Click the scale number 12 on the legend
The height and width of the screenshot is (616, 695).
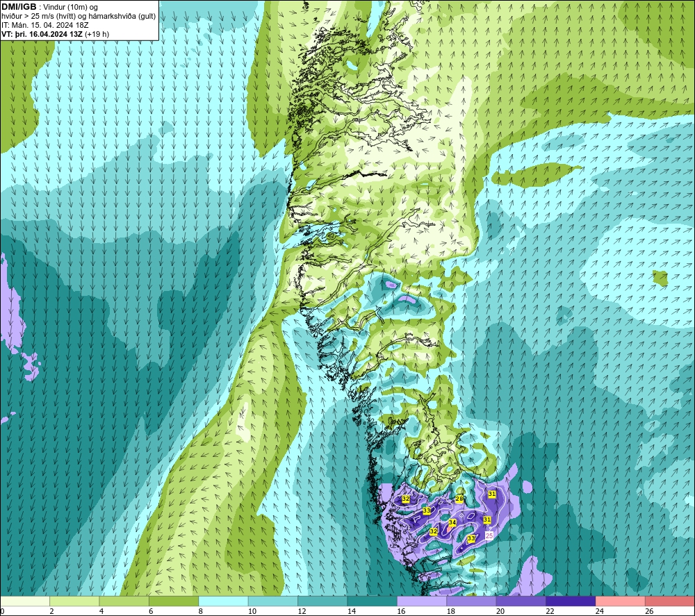302,611
